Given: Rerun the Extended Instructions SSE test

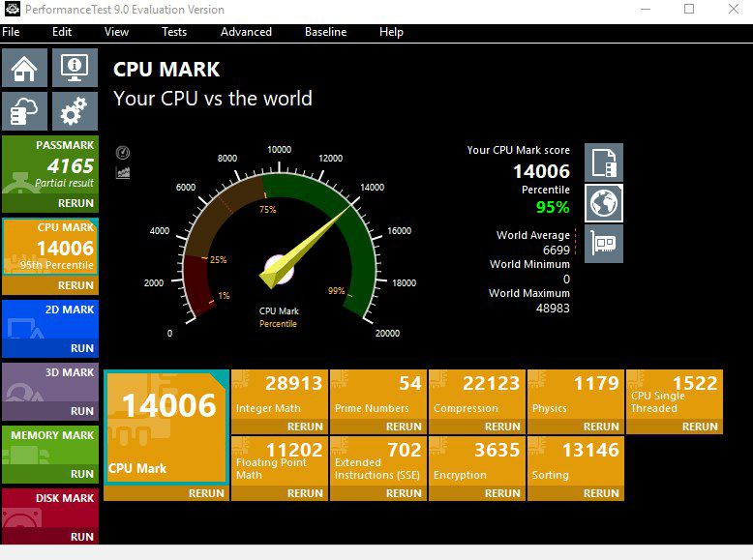Looking at the screenshot, I should tap(404, 493).
